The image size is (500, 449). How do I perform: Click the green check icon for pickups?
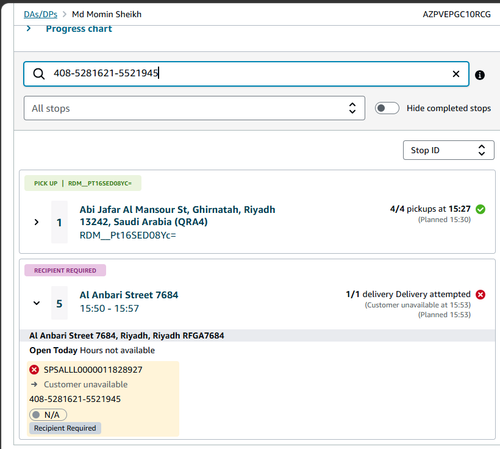pos(481,209)
